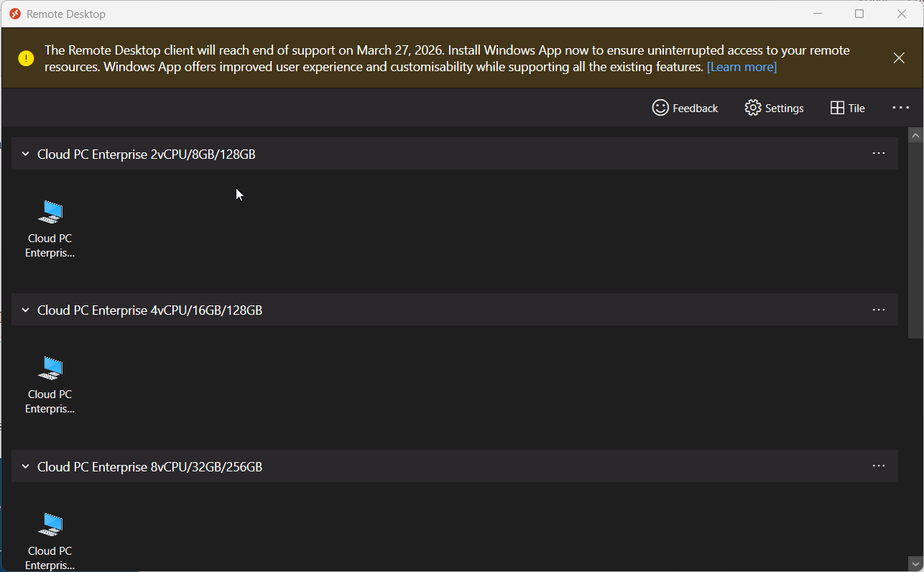The image size is (924, 572).
Task: Collapse the 2vCPU/8GB/128GB group chevron
Action: pyautogui.click(x=25, y=154)
